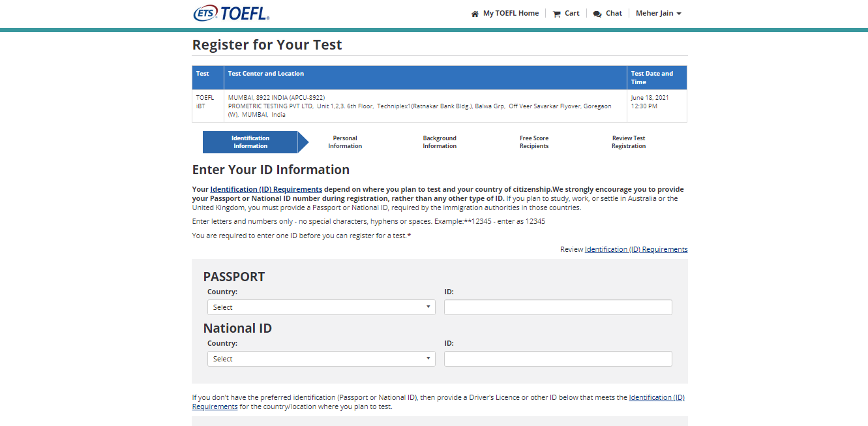
Task: Click the 'PASSPORT' section heading
Action: click(234, 277)
